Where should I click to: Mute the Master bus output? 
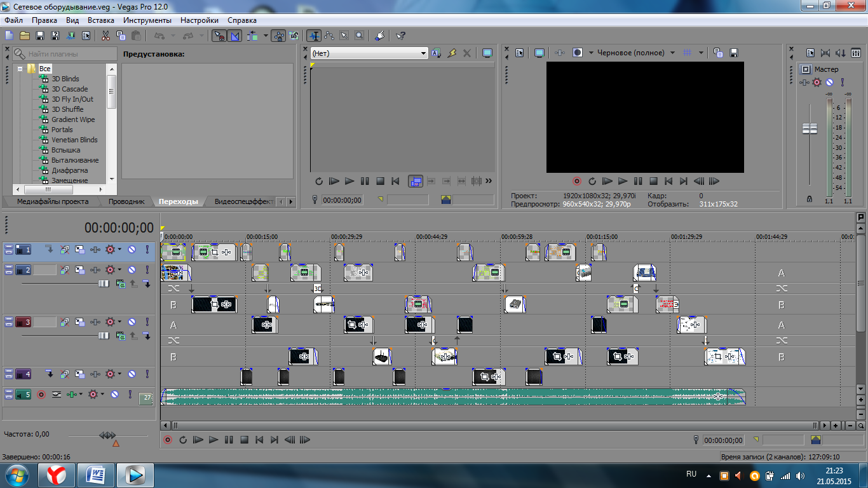(x=830, y=83)
